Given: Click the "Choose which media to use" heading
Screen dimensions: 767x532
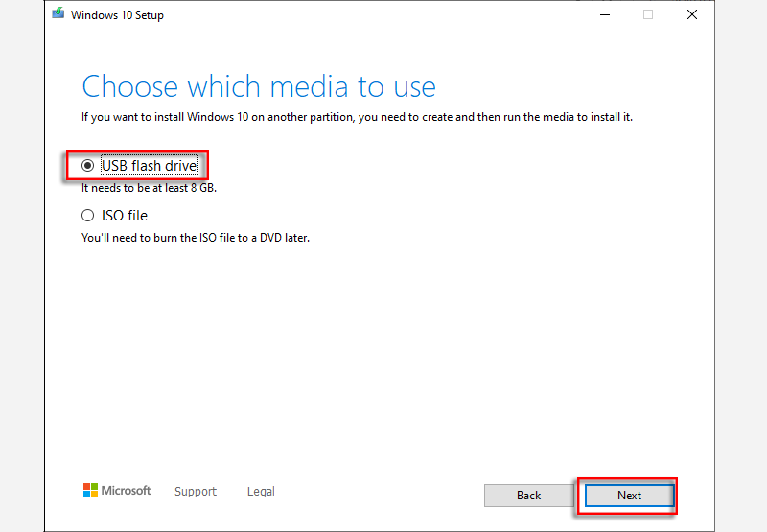Looking at the screenshot, I should click(259, 87).
